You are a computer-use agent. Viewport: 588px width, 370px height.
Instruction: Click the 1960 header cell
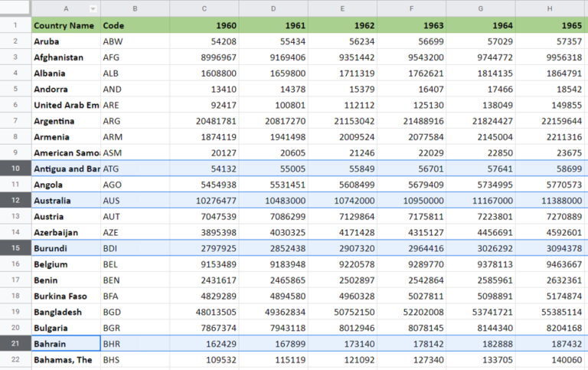(x=204, y=25)
